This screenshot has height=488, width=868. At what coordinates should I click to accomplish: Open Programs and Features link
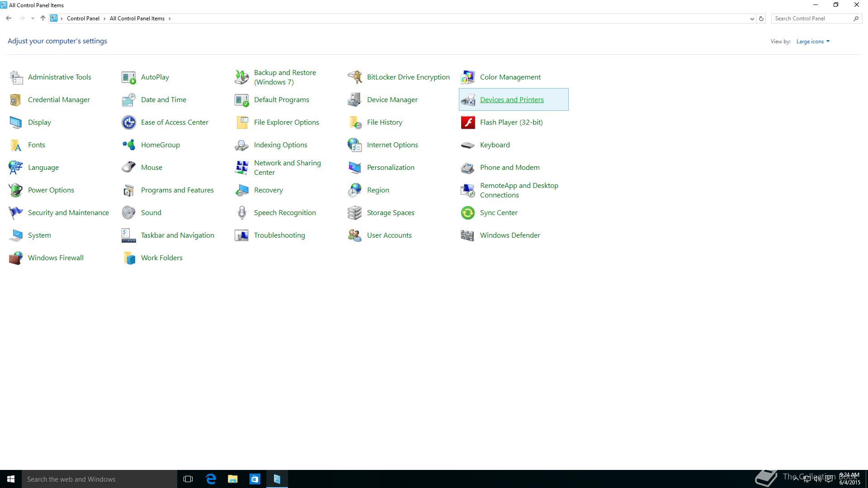click(x=177, y=190)
